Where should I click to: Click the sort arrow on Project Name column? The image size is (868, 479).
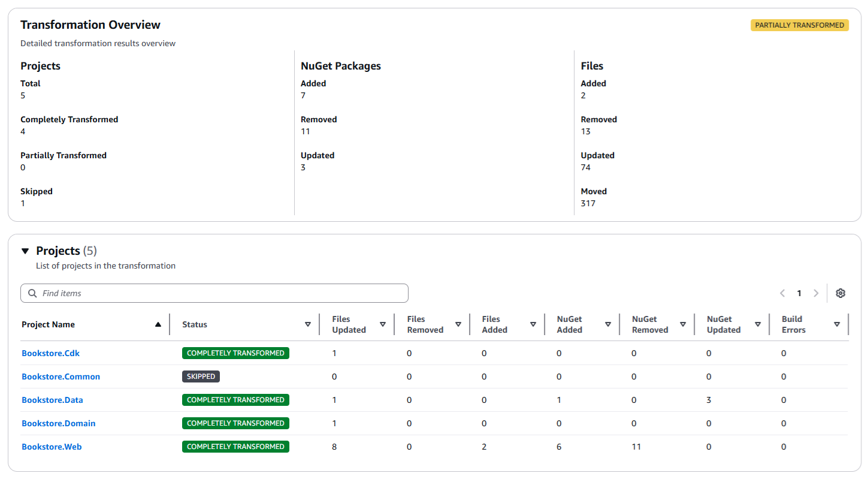[x=159, y=324]
